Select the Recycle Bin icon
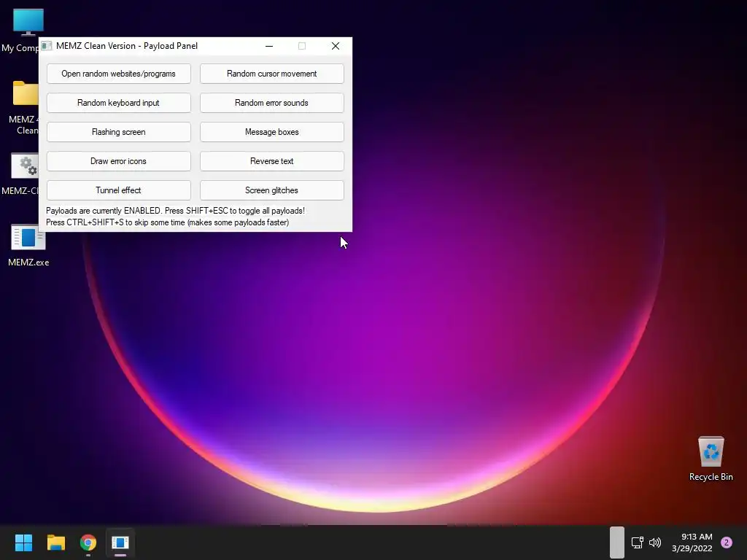Viewport: 747px width, 560px height. pyautogui.click(x=711, y=459)
